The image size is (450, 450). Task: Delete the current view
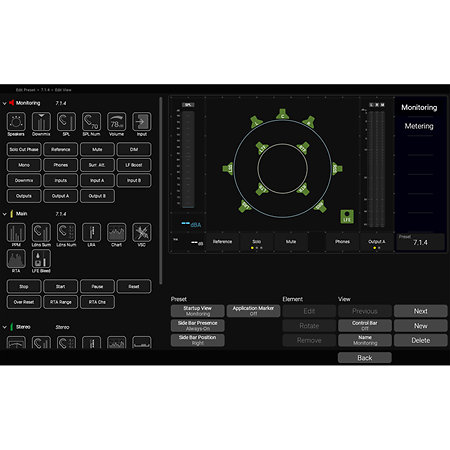[x=421, y=340]
